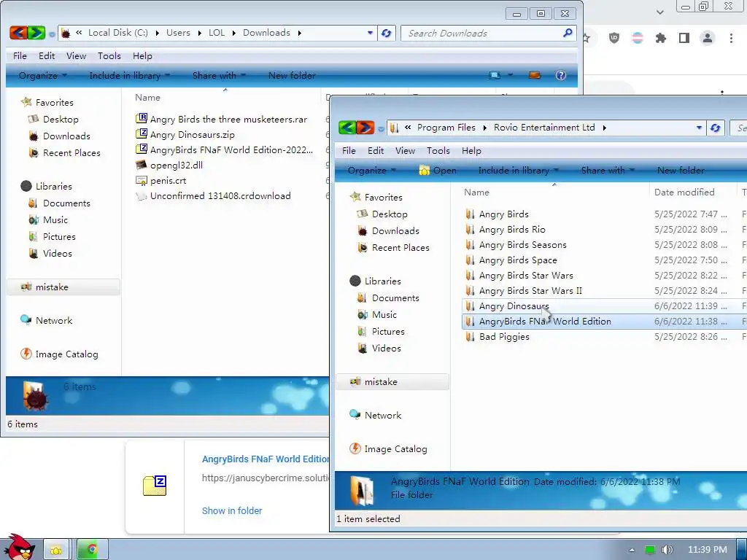Open AngryBirds FNaF World Edition download link
747x560 pixels.
tap(266, 459)
